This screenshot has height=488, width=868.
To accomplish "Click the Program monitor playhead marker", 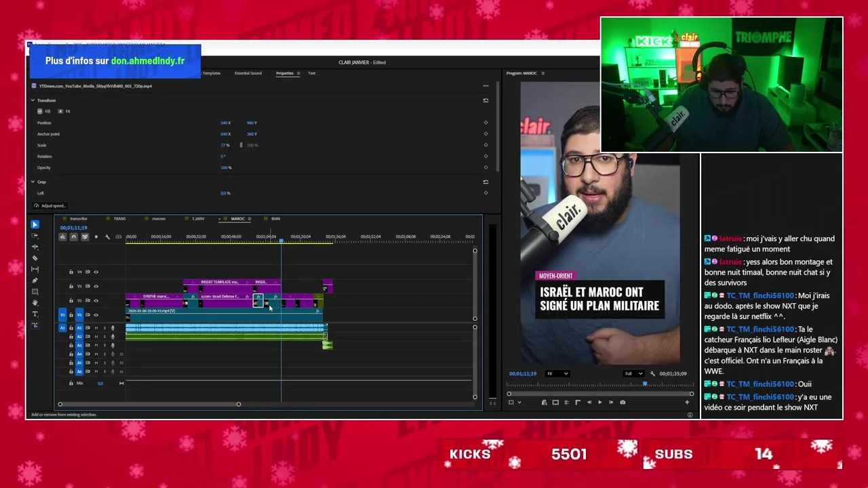I will tap(645, 384).
